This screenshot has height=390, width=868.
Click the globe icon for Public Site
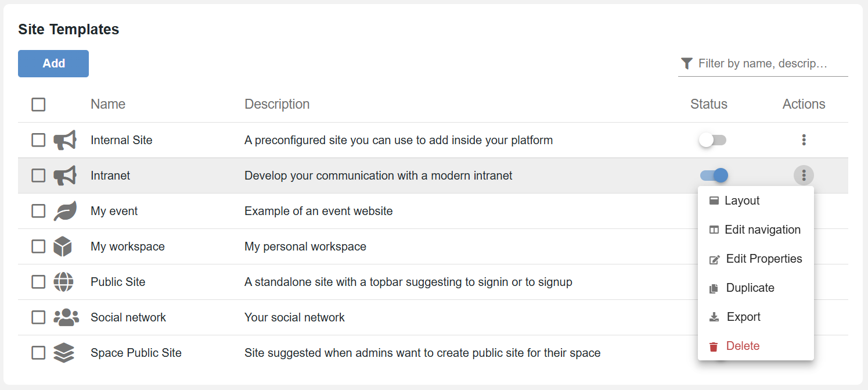[63, 282]
